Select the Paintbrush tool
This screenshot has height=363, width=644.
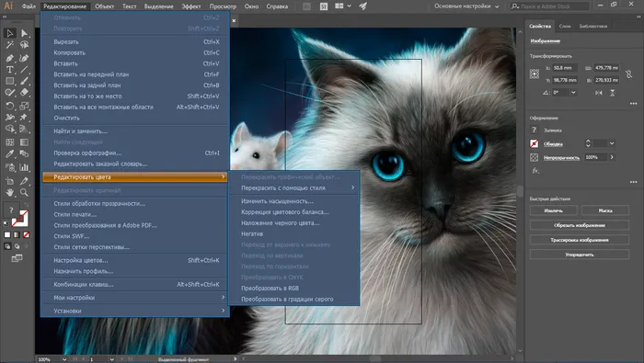(24, 81)
